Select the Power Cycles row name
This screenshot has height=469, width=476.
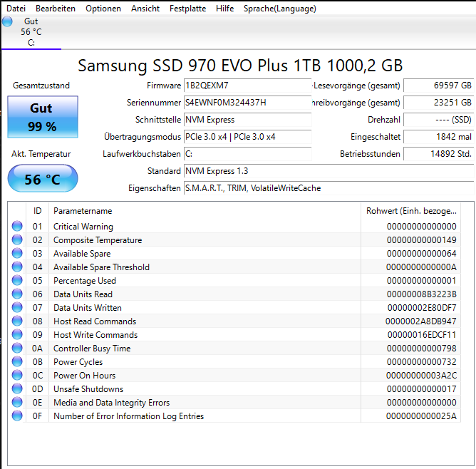click(78, 362)
